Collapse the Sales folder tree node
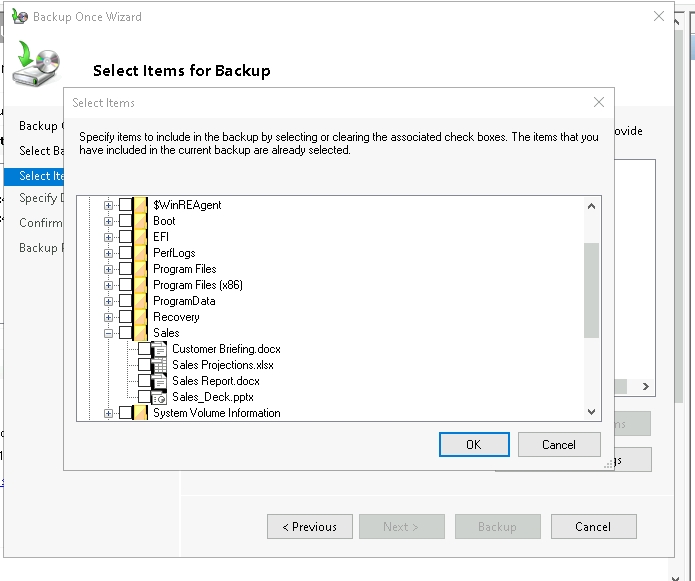Viewport: 695px width, 581px height. click(109, 333)
